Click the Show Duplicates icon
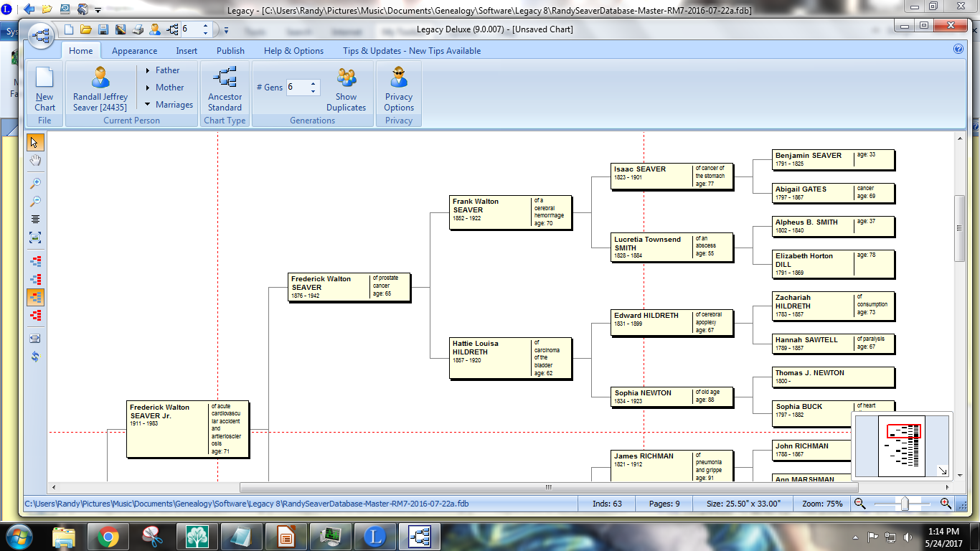 pyautogui.click(x=347, y=86)
